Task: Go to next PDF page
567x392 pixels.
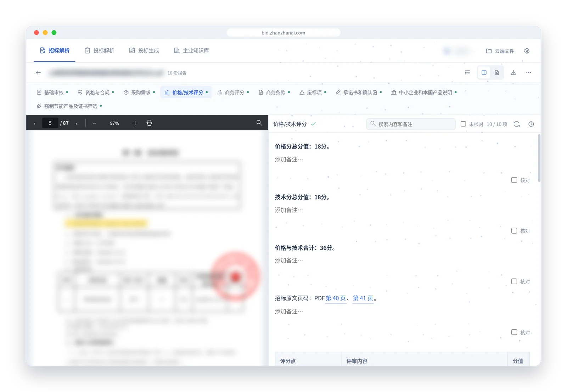Action: pos(76,123)
